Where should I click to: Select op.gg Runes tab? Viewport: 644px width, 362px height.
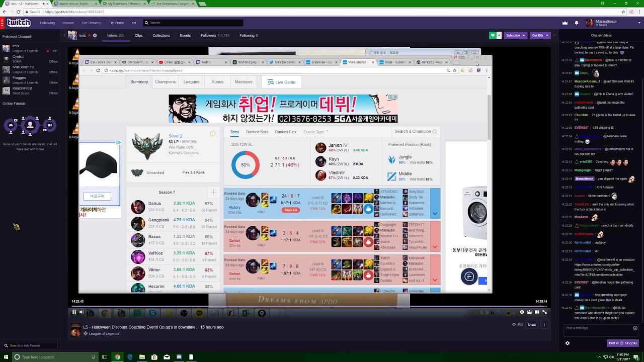(x=217, y=82)
